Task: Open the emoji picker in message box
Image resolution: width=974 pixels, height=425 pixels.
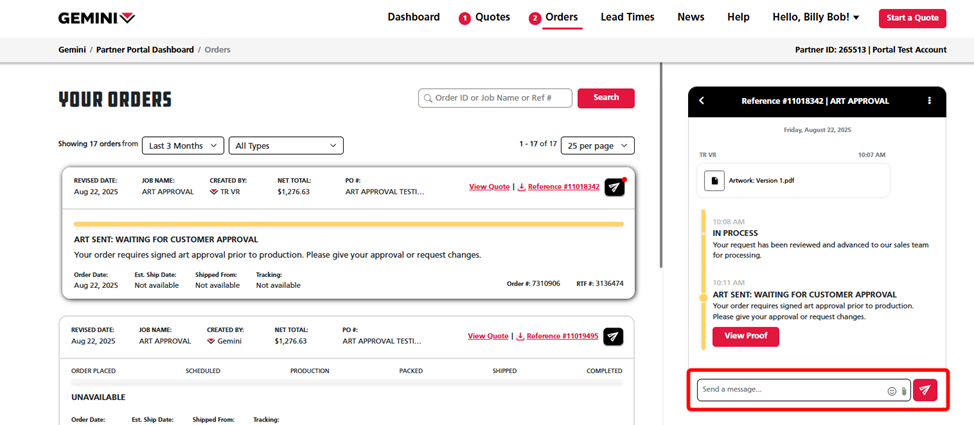Action: coord(891,390)
